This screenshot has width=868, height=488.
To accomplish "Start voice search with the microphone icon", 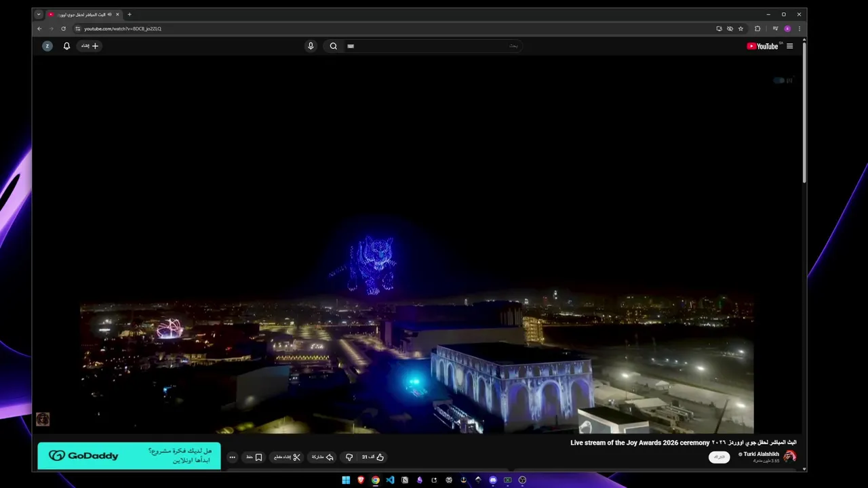I will coord(311,46).
